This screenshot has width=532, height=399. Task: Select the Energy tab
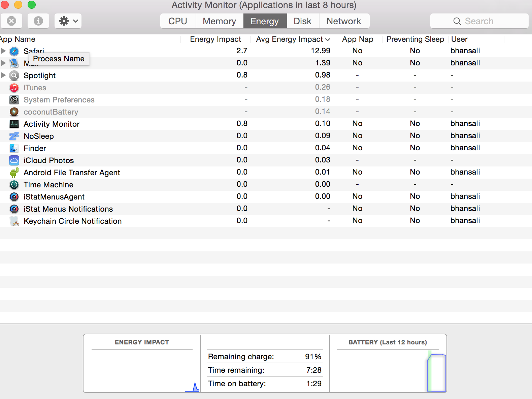click(x=265, y=21)
